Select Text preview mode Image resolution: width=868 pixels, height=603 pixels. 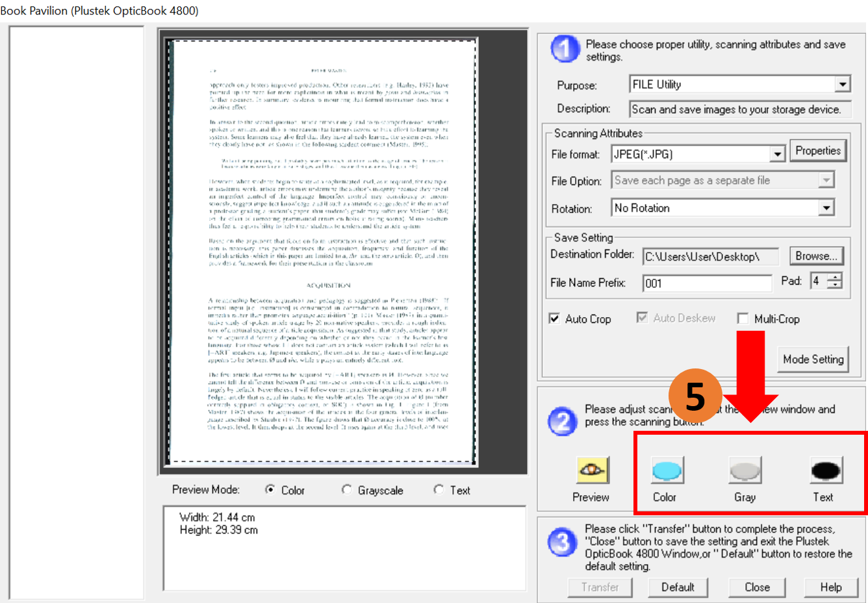(x=439, y=490)
